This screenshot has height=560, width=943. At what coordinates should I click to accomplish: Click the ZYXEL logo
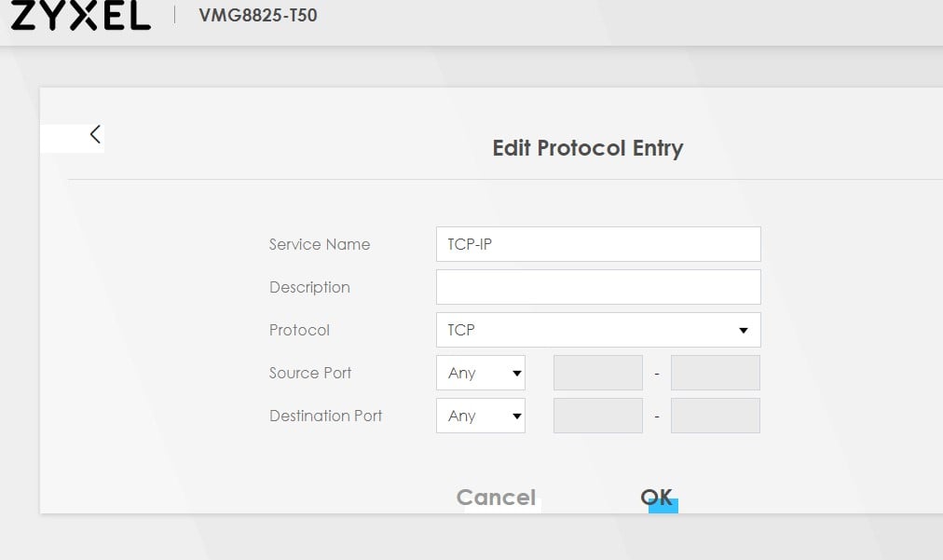pyautogui.click(x=79, y=16)
